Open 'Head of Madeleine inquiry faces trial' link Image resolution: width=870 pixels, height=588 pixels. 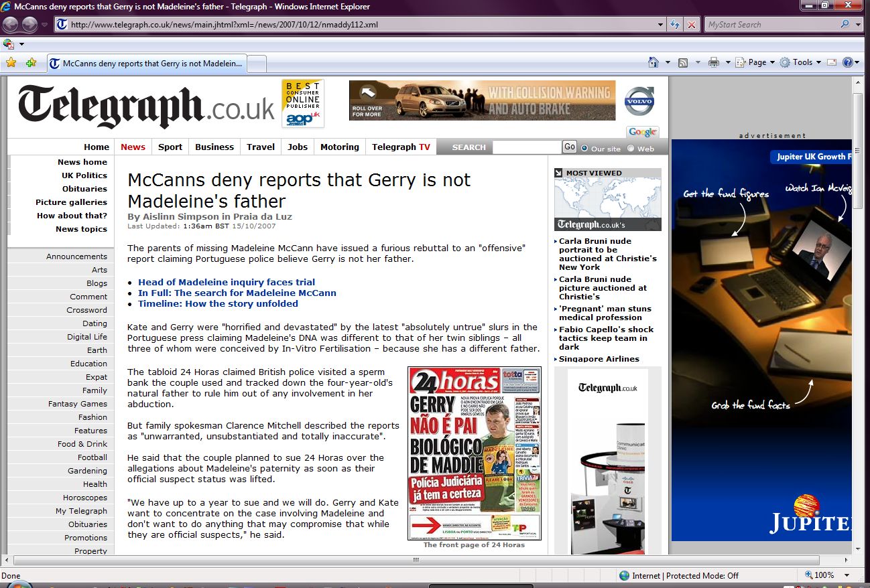coord(226,282)
